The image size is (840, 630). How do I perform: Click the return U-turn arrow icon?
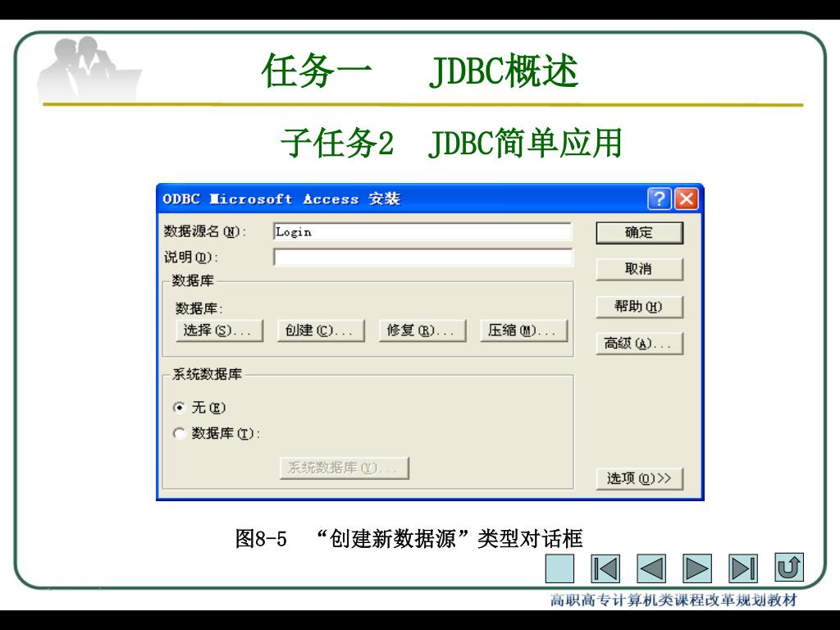(x=789, y=567)
